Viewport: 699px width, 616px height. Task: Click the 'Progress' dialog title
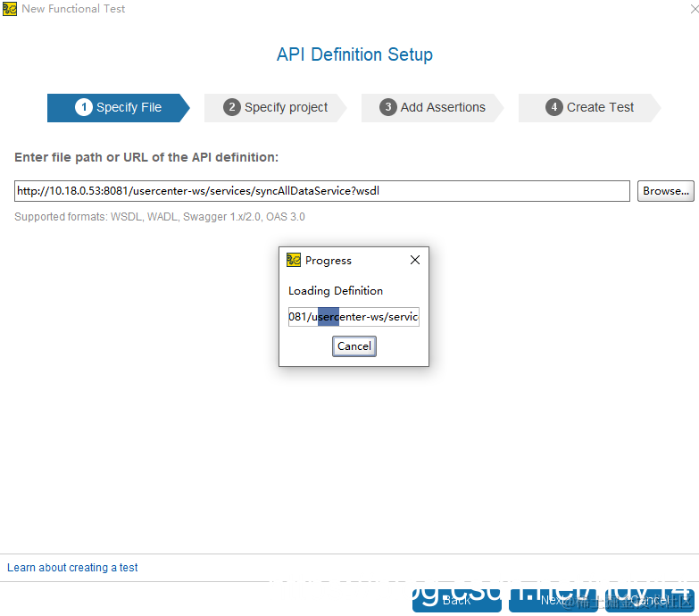pyautogui.click(x=329, y=261)
